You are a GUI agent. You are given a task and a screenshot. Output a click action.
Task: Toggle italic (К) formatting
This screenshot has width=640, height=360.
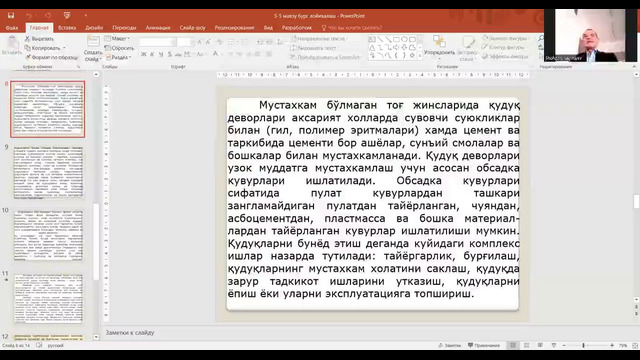click(x=152, y=54)
